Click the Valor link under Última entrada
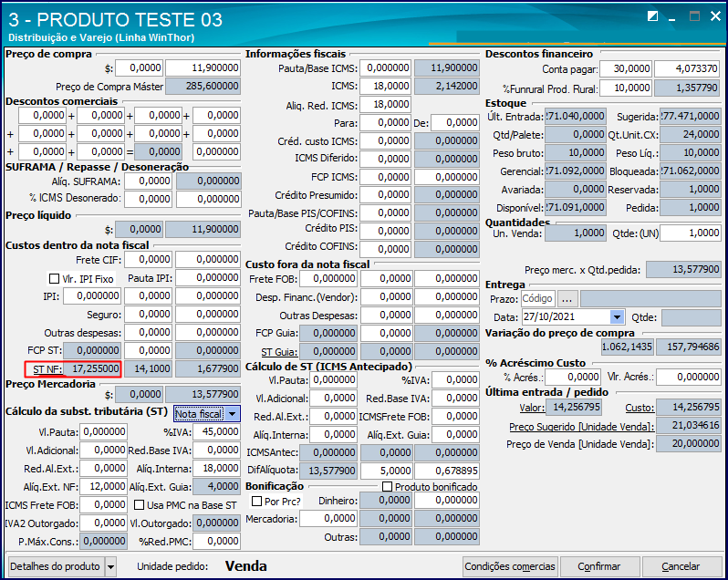 click(532, 408)
